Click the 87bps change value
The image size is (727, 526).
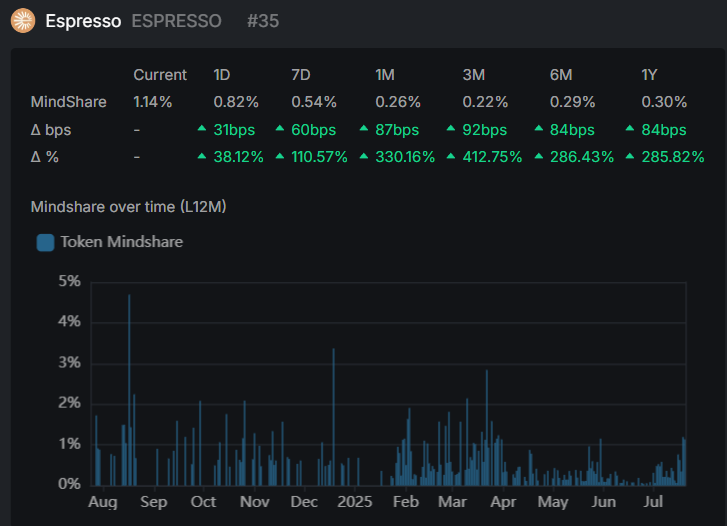[x=397, y=130]
